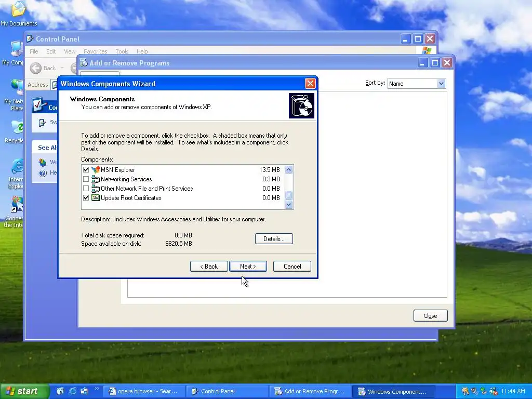The width and height of the screenshot is (532, 399).
Task: Check the Networking Services checkbox
Action: coord(86,179)
